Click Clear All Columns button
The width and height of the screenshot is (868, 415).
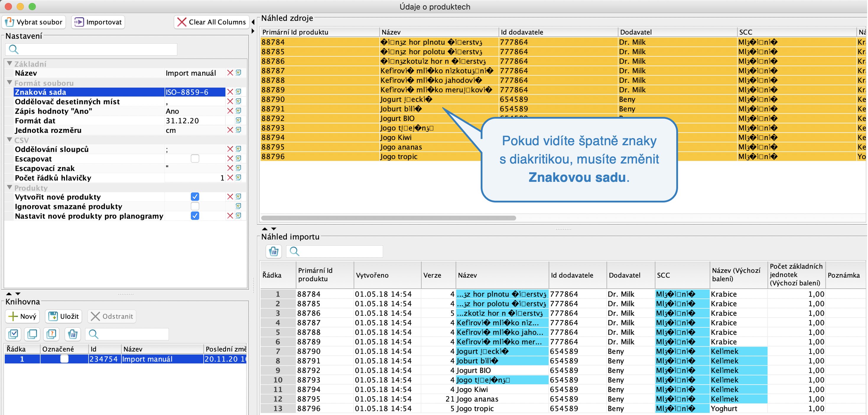(x=212, y=22)
